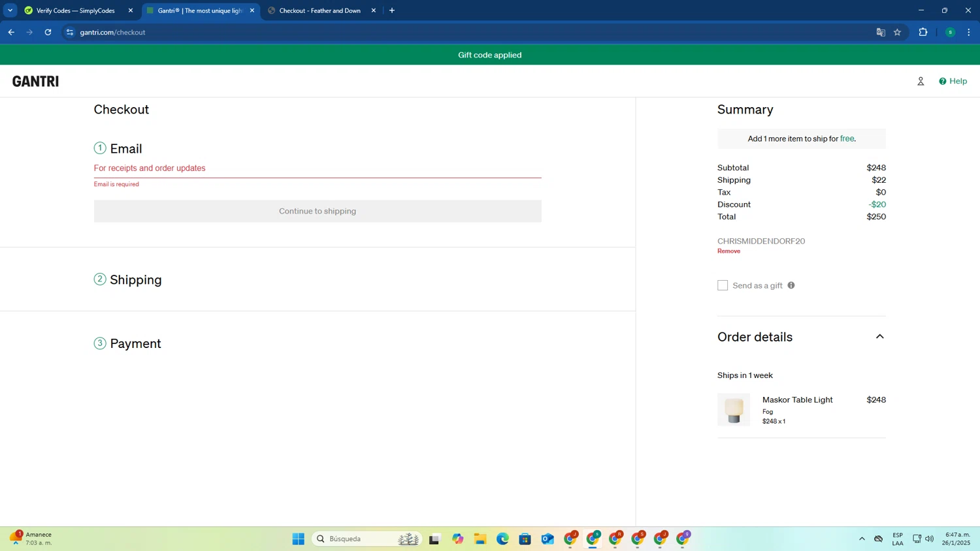980x551 pixels.
Task: Open network status tray icon
Action: 917,539
